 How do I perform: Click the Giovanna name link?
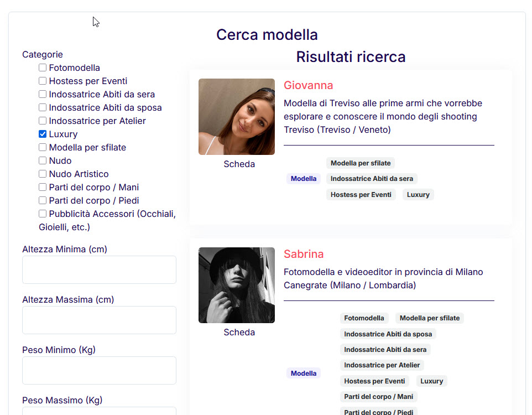point(308,85)
